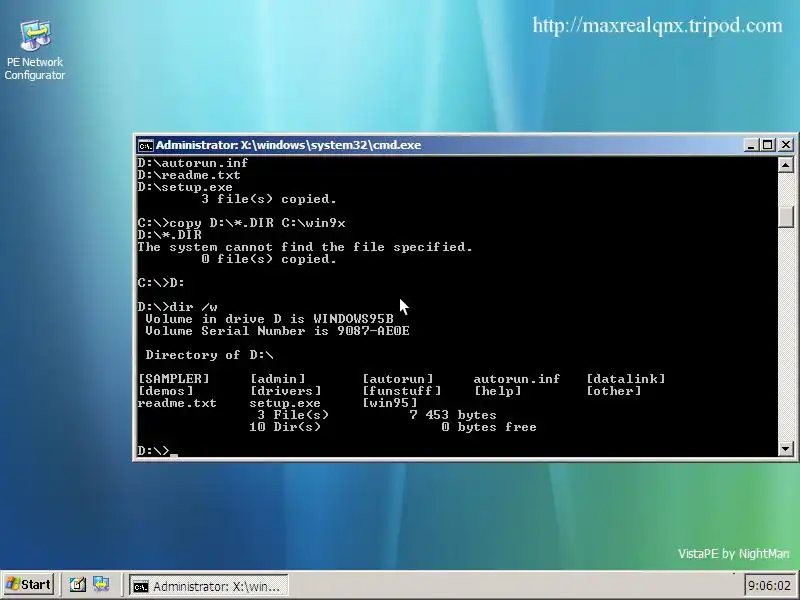Click the autorun.inf entry in dir listing
This screenshot has width=800, height=600.
516,379
